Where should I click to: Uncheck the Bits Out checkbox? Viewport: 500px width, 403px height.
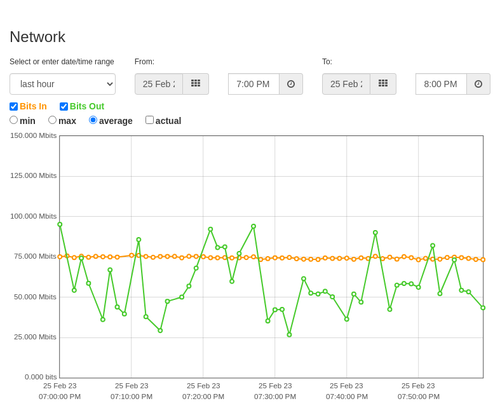pos(64,106)
